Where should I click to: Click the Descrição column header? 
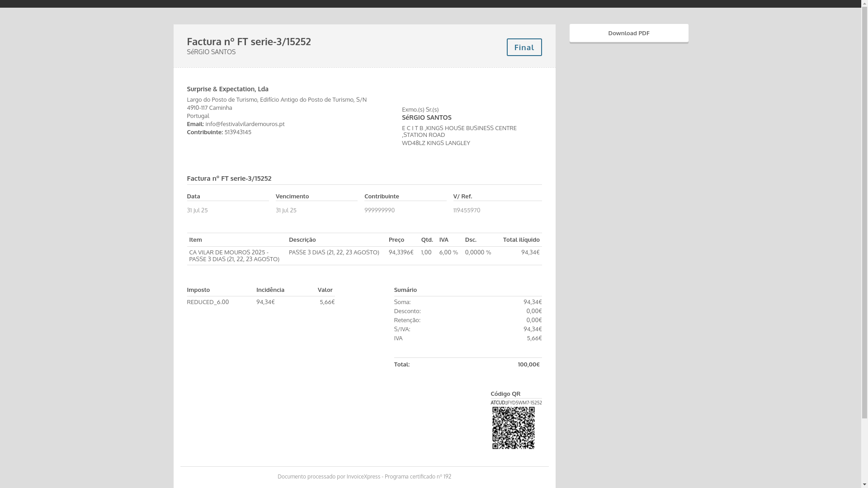302,240
